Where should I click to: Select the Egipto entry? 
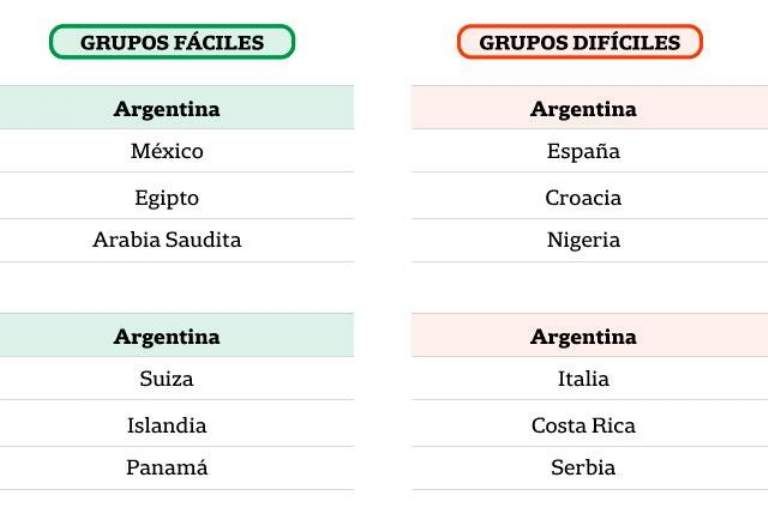tap(167, 197)
